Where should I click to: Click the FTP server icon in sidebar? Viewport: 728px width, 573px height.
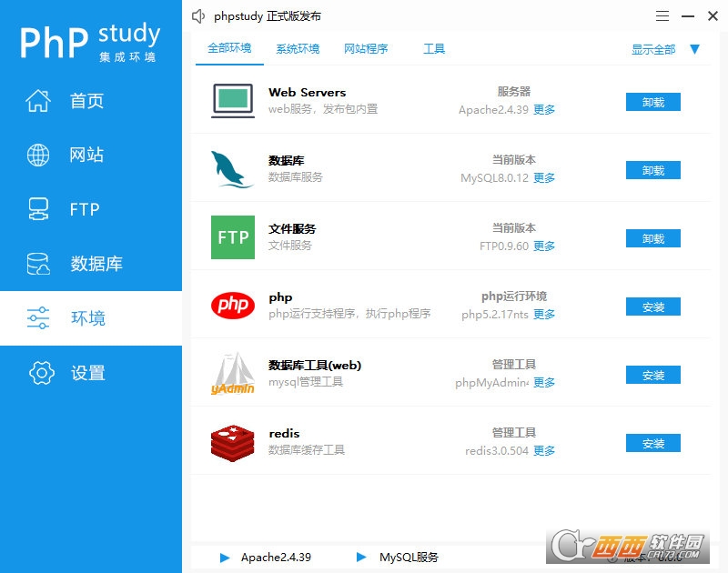[38, 209]
